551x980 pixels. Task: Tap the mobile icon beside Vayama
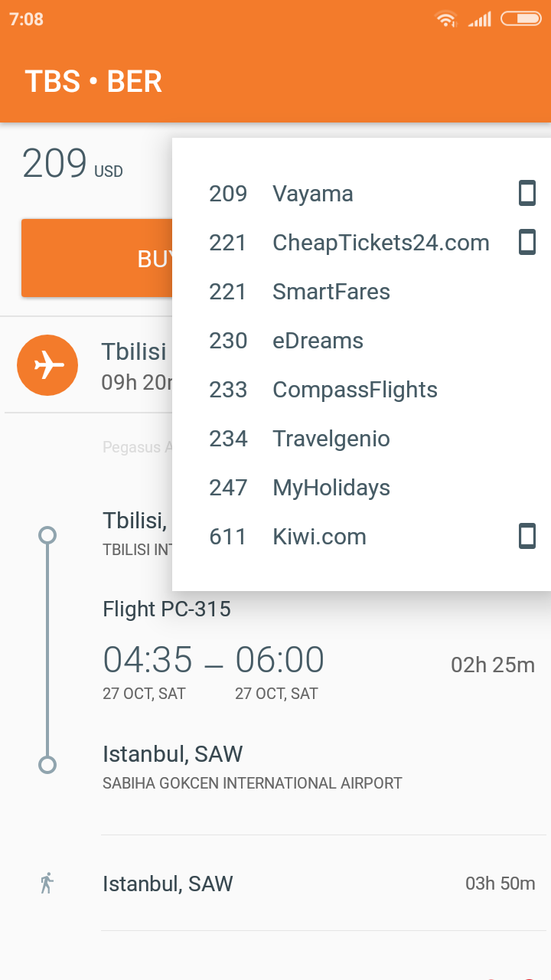(527, 193)
